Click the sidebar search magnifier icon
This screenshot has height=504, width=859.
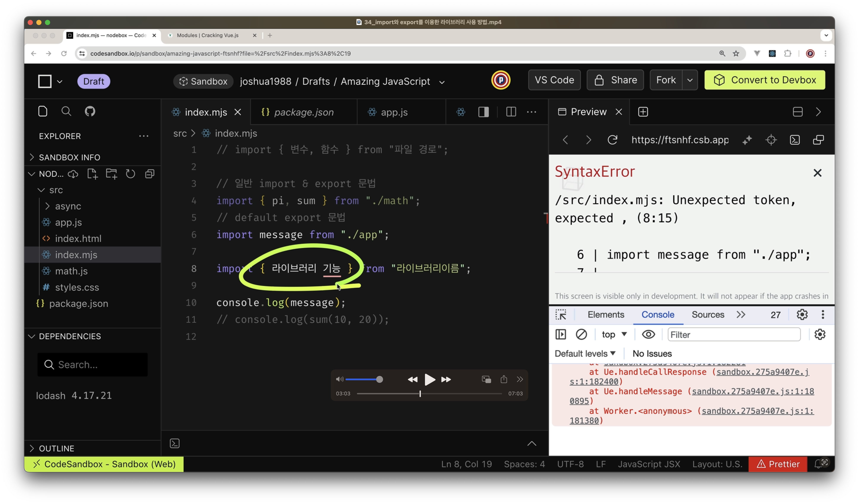(x=66, y=111)
